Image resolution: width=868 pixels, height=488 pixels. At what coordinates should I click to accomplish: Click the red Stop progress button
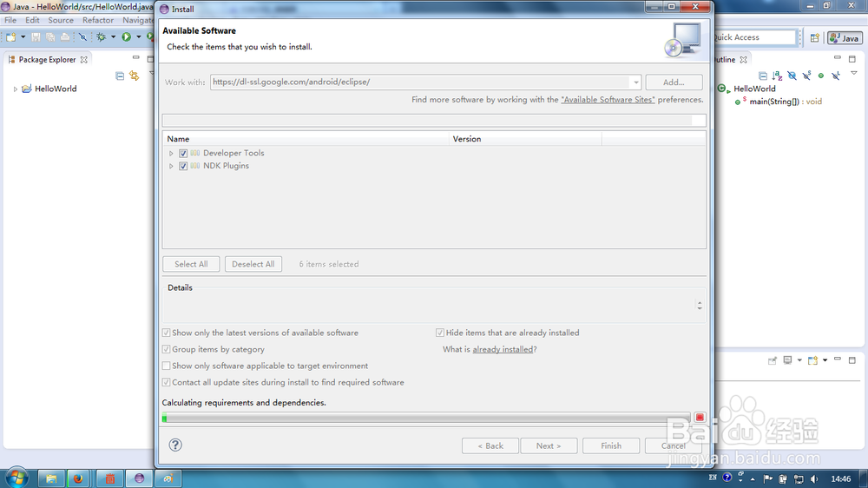700,418
